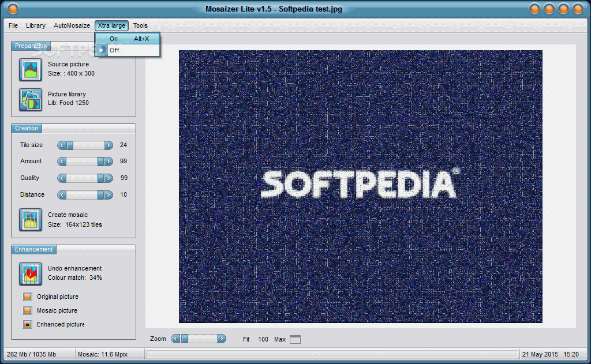The width and height of the screenshot is (591, 364).
Task: Click the Preparation panel header
Action: pyautogui.click(x=31, y=46)
